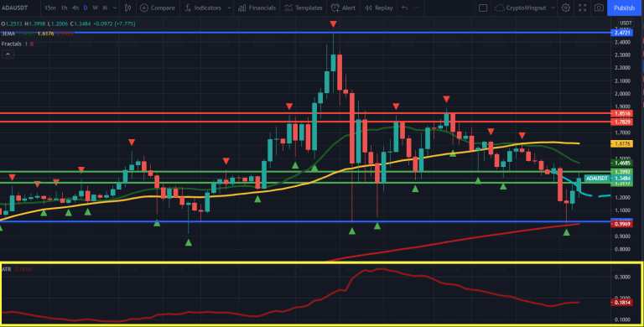Open the Templates menu
Viewport: 644px width, 327px height.
(x=304, y=8)
